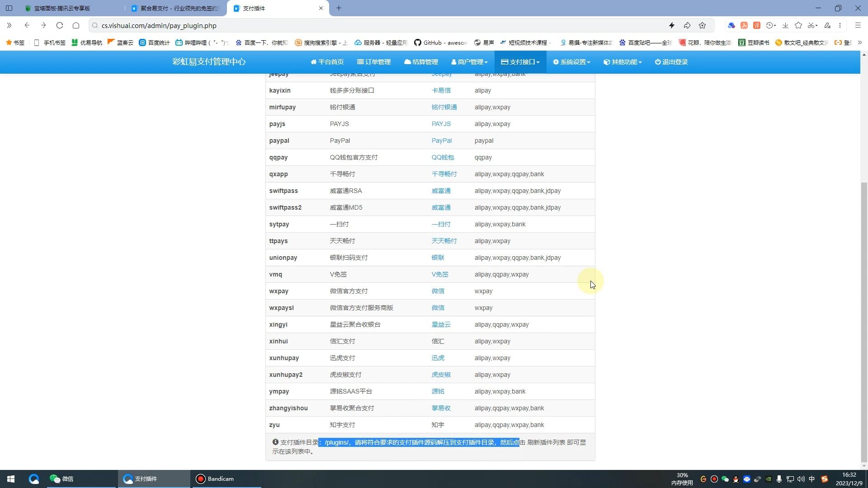868x488 pixels.
Task: Open the 千寻畅付 link in qxapp row
Action: click(x=444, y=174)
